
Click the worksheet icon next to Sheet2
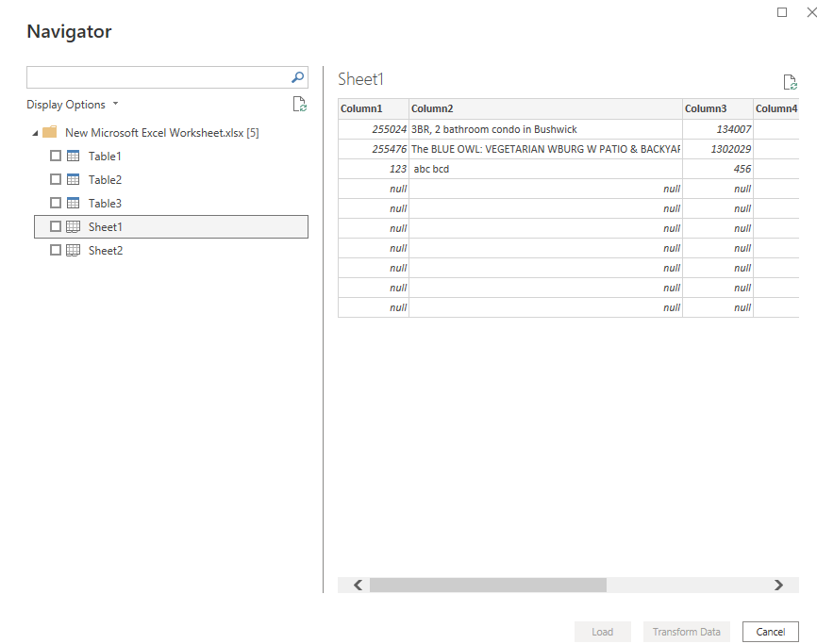(74, 250)
